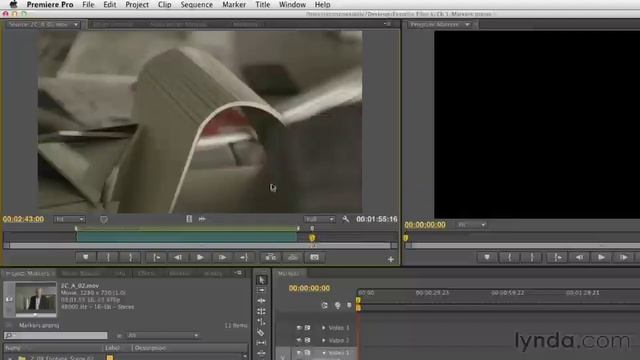Step back one frame in Source monitor
640x360 pixels.
point(178,258)
